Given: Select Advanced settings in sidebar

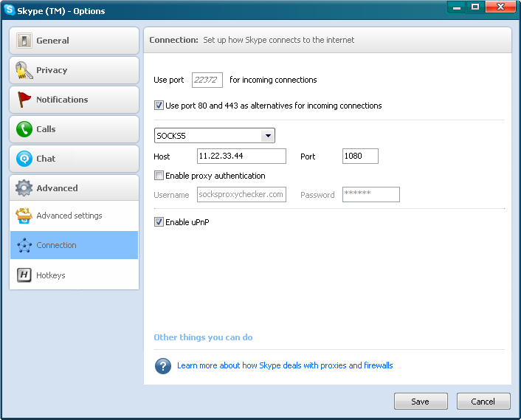Looking at the screenshot, I should 74,216.
